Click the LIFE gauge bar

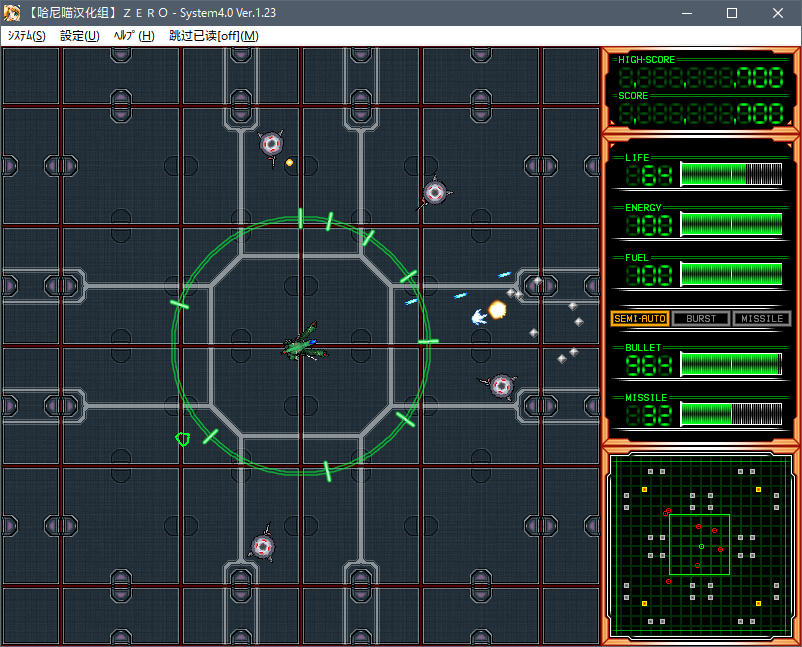point(731,174)
